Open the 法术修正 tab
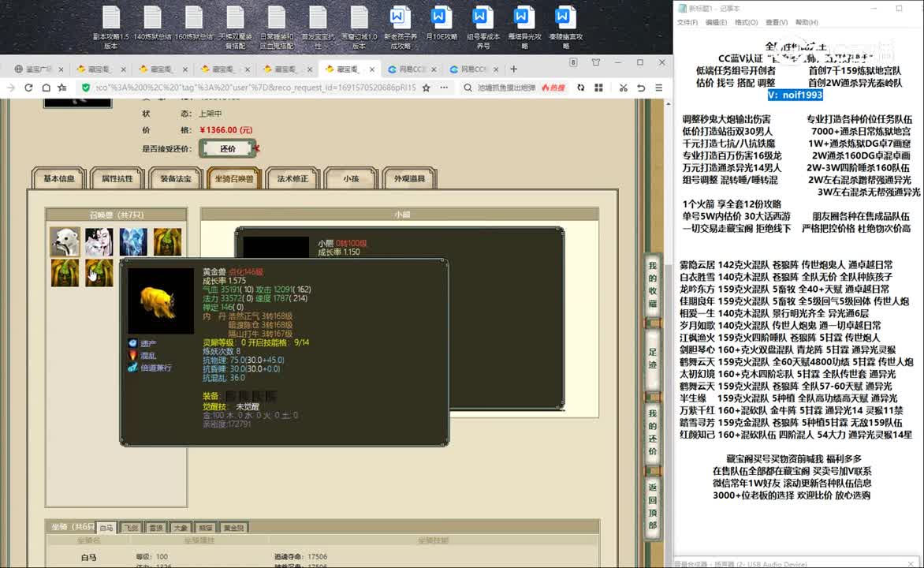 [292, 179]
